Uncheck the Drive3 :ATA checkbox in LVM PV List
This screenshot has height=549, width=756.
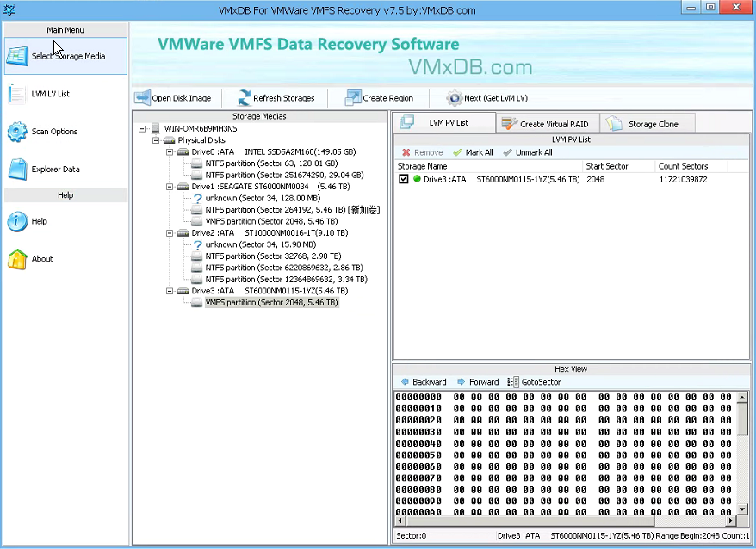[404, 179]
